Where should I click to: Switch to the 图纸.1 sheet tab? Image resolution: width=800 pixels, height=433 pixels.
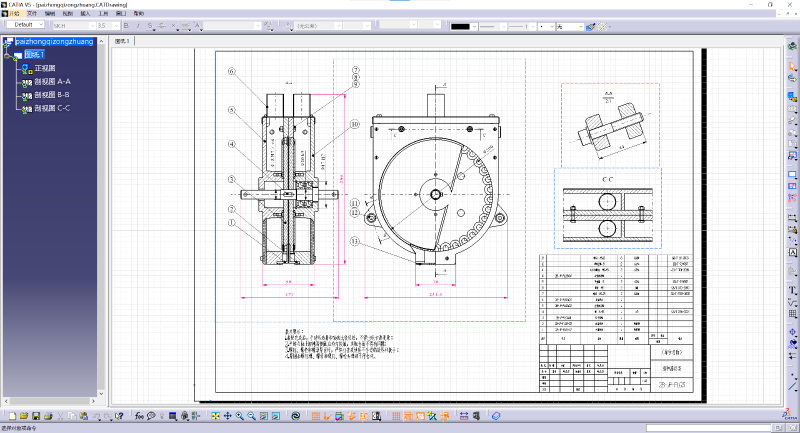pyautogui.click(x=122, y=41)
